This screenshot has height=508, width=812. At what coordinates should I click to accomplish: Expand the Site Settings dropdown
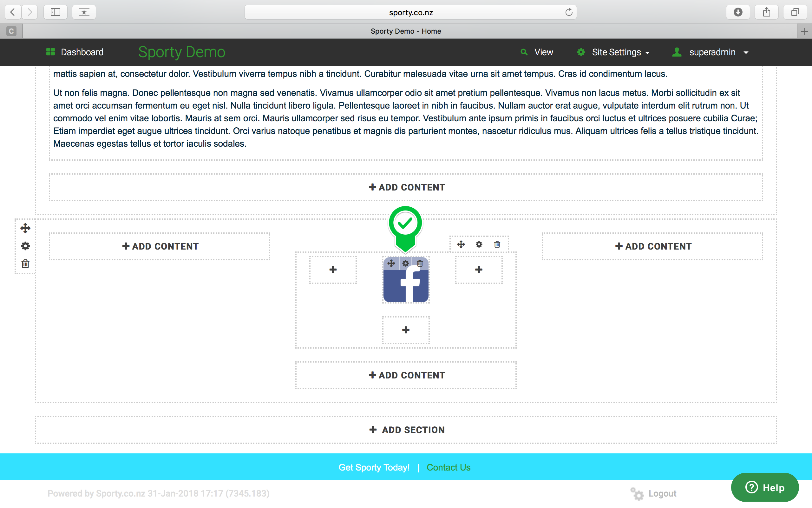click(x=620, y=52)
